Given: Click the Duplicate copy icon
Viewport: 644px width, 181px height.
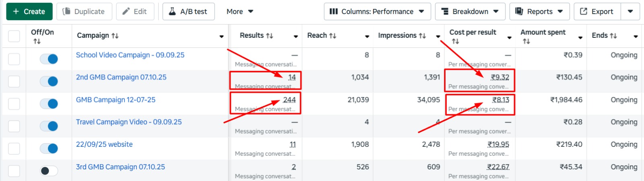Looking at the screenshot, I should tap(66, 12).
